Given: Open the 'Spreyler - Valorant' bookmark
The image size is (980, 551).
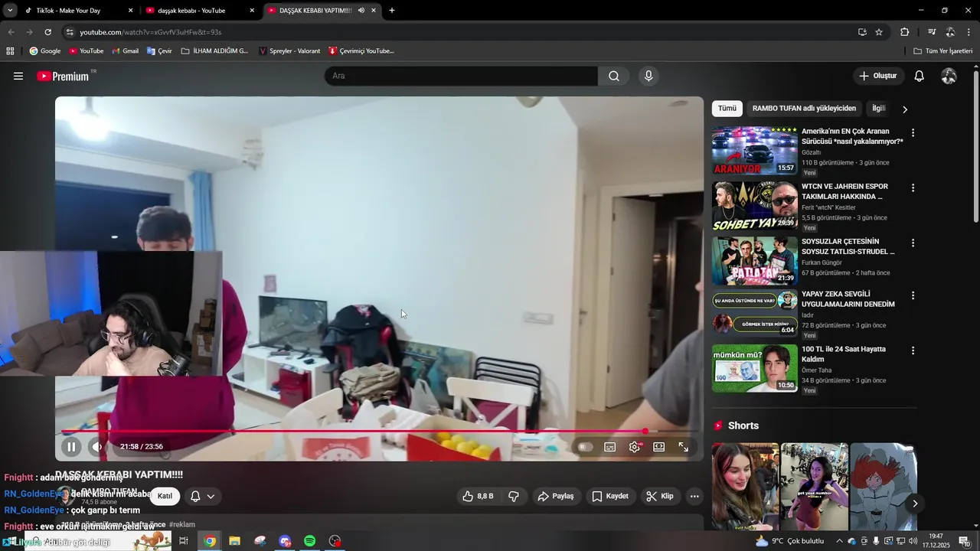Looking at the screenshot, I should click(289, 51).
